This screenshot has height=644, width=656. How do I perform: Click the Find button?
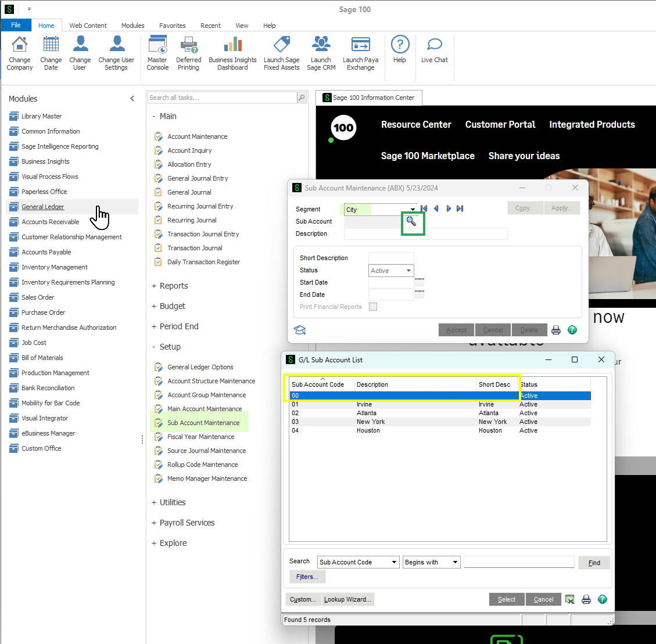point(594,563)
